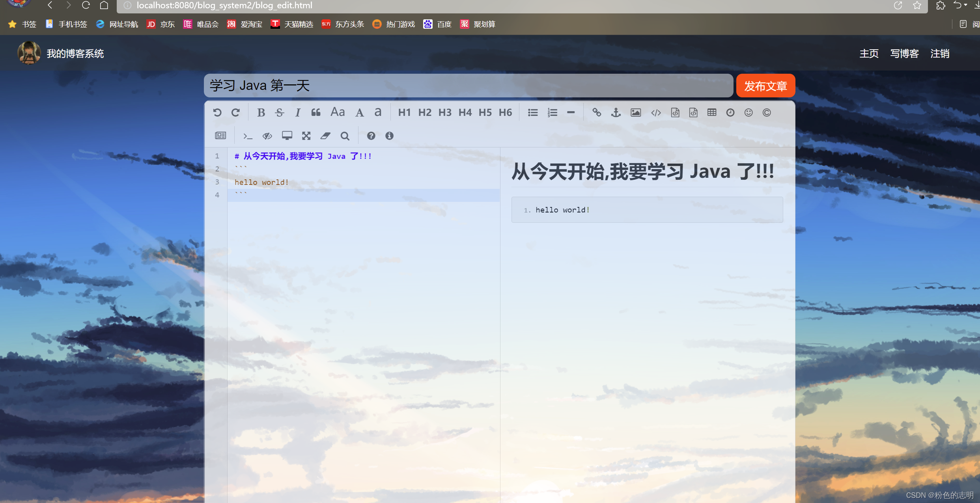Screen dimensions: 980x503
Task: Open the 书签 bookmarks folder
Action: coord(22,24)
